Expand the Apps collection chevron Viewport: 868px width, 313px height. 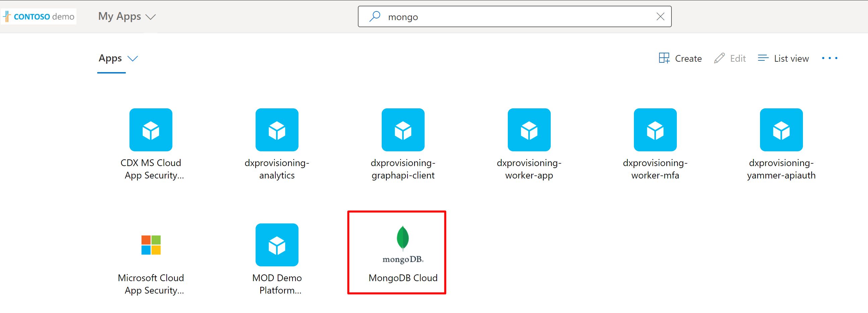pos(133,59)
